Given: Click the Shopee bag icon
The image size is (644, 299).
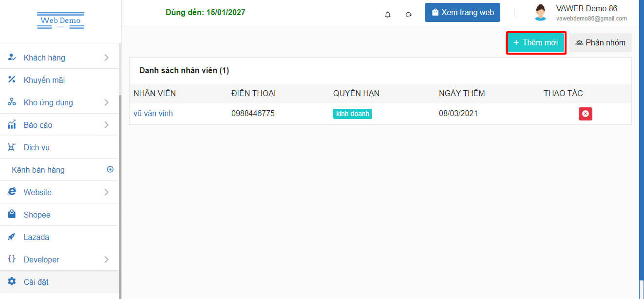Looking at the screenshot, I should pos(12,215).
